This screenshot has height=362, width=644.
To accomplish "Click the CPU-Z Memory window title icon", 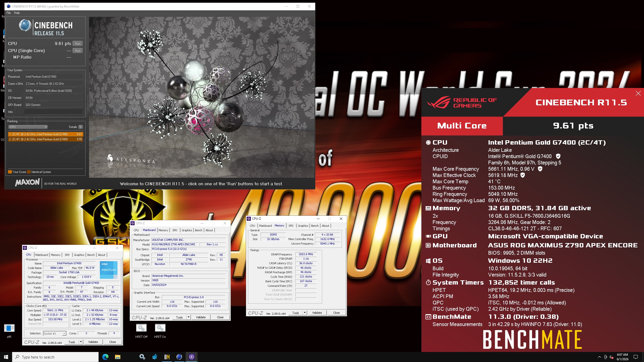I will [x=249, y=219].
